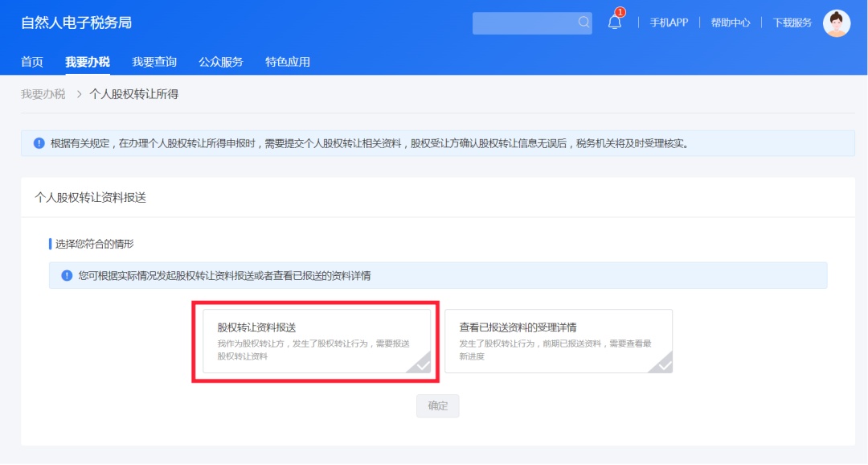Click the search magnifier icon
This screenshot has width=868, height=465.
click(x=583, y=23)
